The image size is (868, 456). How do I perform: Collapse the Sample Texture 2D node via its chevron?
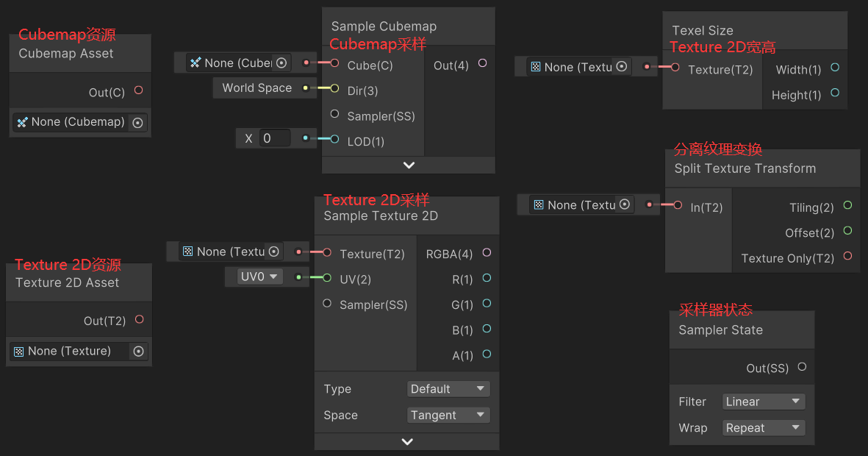pos(406,441)
